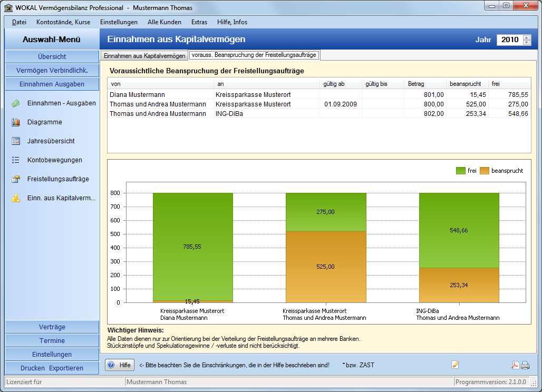Click the printer icon at bottom right
This screenshot has width=542, height=392.
(x=525, y=365)
